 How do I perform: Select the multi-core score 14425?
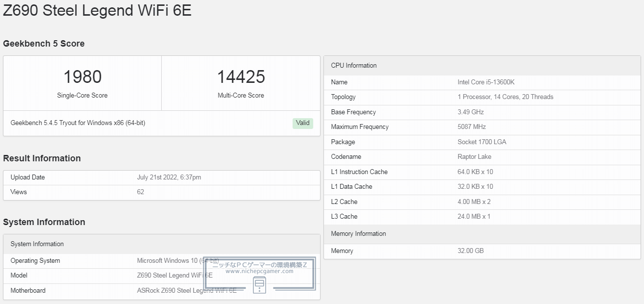click(x=241, y=77)
